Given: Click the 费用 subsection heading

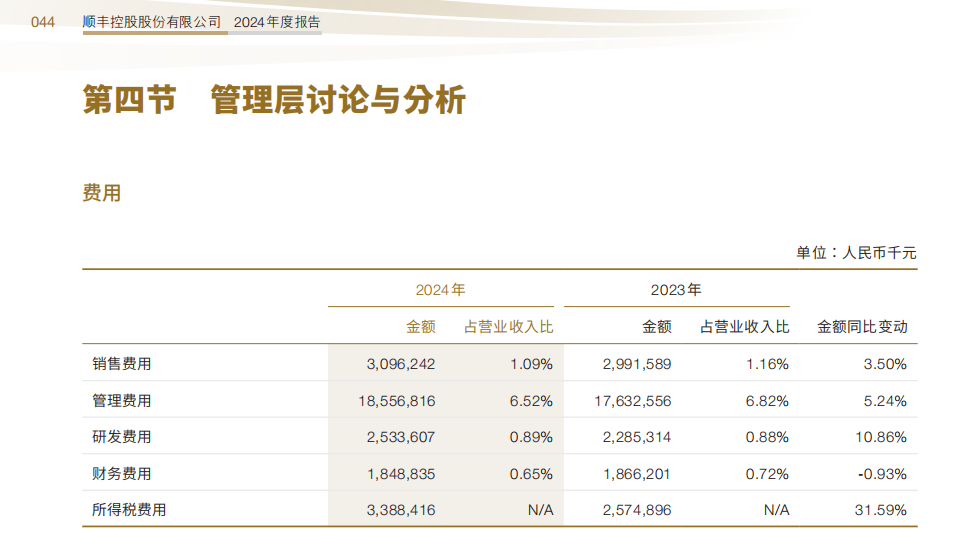Looking at the screenshot, I should pos(102,193).
